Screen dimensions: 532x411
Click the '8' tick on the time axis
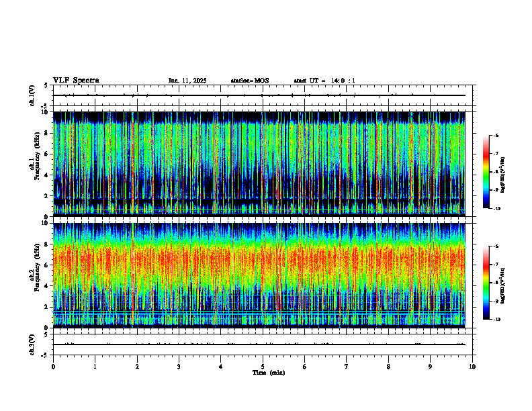pos(388,367)
